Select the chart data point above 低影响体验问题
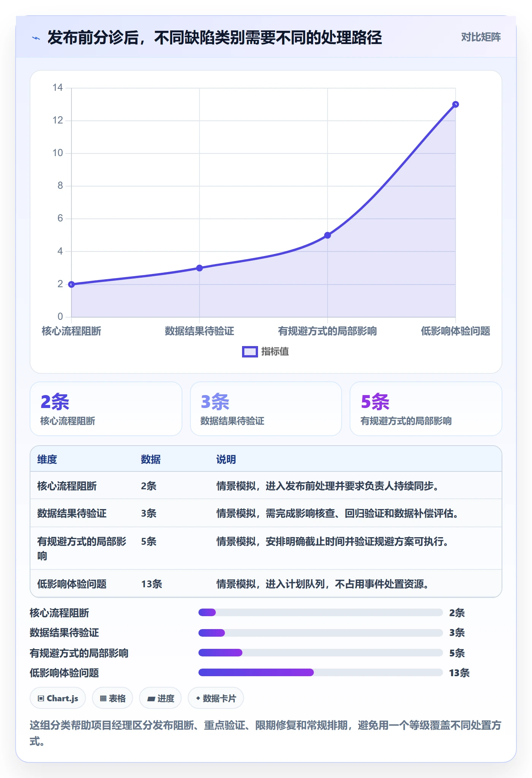Viewport: 532px width, 778px height. click(456, 104)
